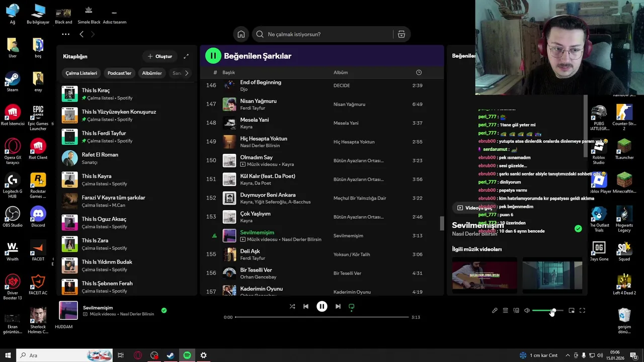Open Steam desktop shortcut
This screenshot has width=644, height=362.
coord(12,82)
